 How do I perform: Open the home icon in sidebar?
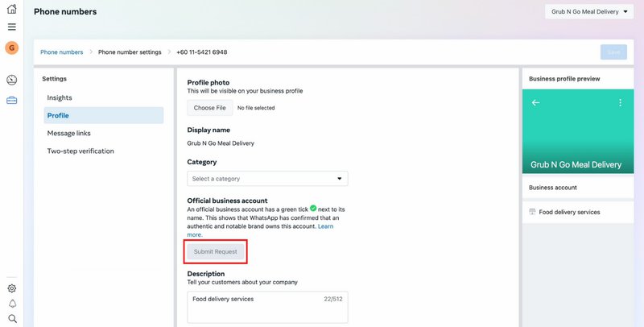tap(12, 9)
